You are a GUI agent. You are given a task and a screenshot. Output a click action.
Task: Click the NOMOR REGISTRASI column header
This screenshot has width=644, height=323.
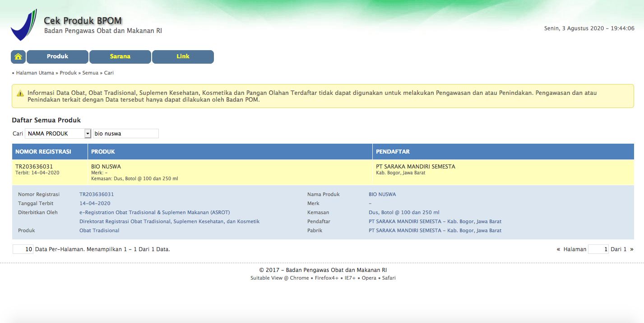(50, 152)
